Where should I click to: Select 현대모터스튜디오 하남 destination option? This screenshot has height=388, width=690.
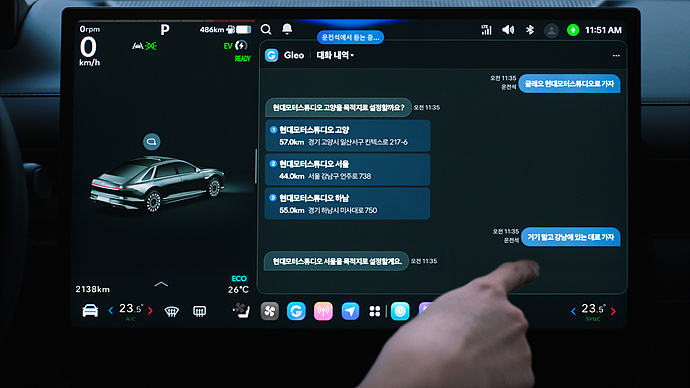click(347, 204)
